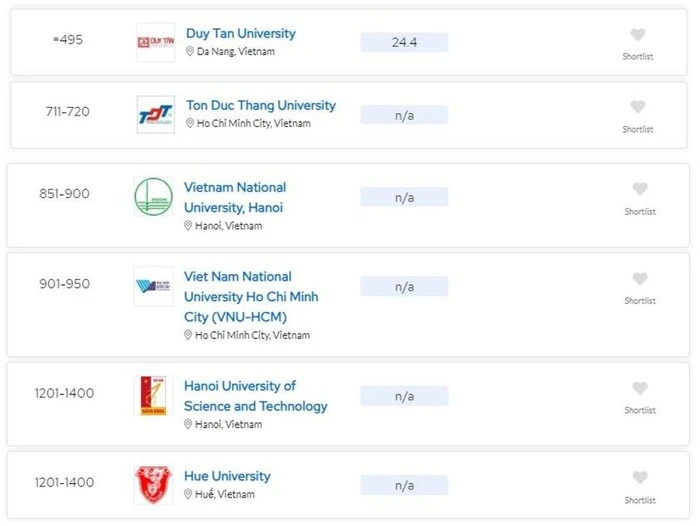Click Duy Tan University logo
Image resolution: width=700 pixels, height=526 pixels.
click(155, 43)
